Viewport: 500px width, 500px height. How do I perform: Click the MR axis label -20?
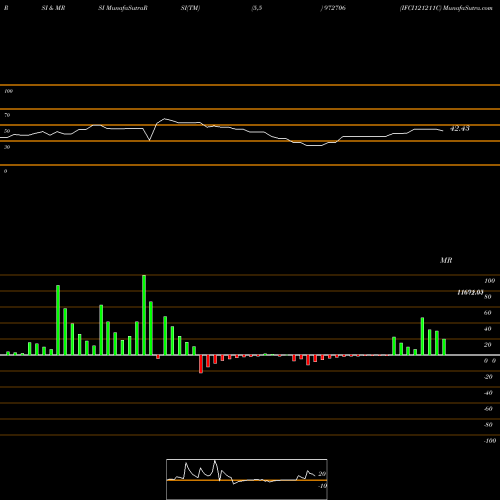[488, 377]
